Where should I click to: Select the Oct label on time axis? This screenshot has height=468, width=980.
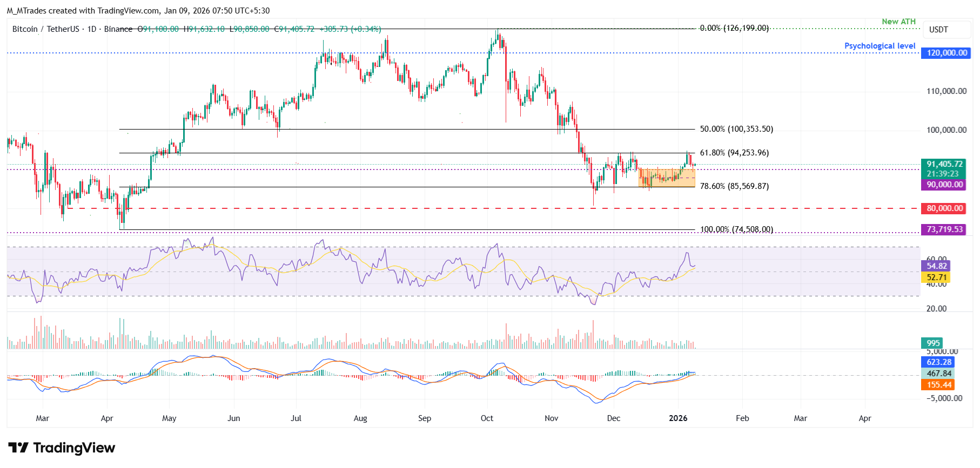487,418
